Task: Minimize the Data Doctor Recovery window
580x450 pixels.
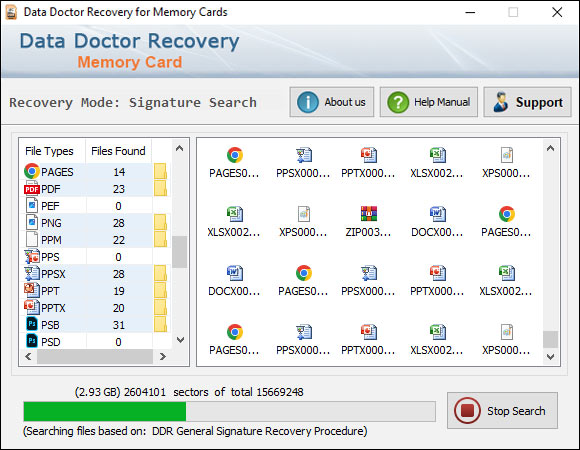Action: pos(470,13)
